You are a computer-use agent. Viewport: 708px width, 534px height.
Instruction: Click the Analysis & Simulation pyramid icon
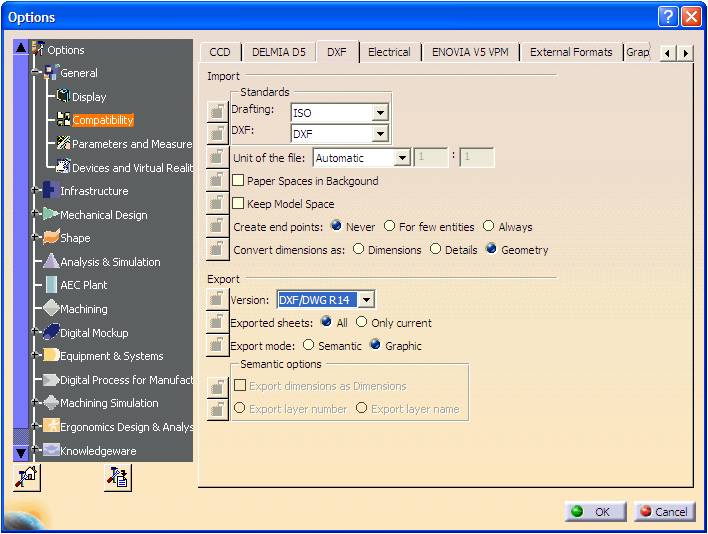[51, 261]
